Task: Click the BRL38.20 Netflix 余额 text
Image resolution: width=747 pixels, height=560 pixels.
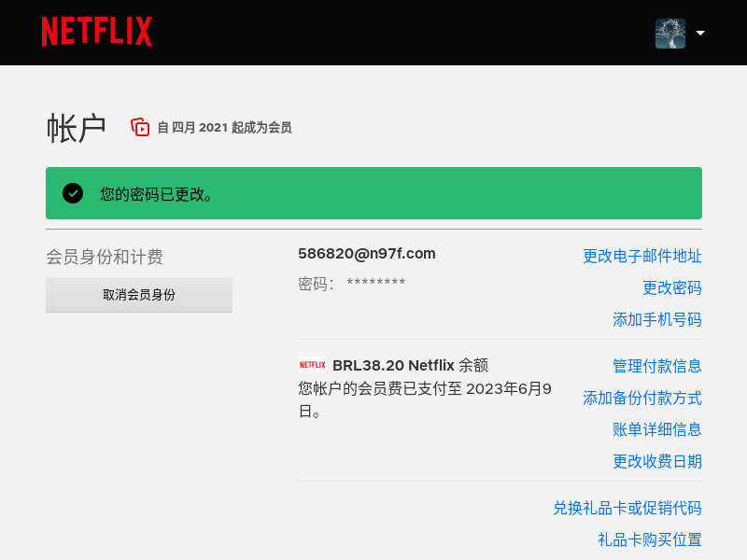Action: point(410,365)
